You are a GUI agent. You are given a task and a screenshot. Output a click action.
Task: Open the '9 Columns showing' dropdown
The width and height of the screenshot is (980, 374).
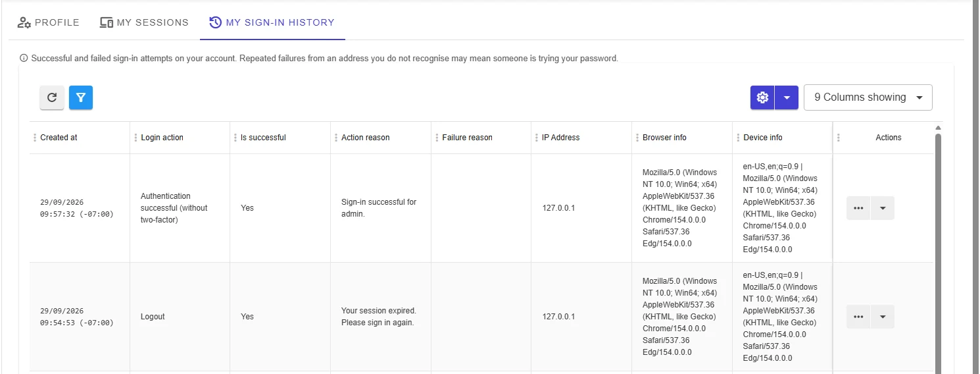(x=868, y=97)
